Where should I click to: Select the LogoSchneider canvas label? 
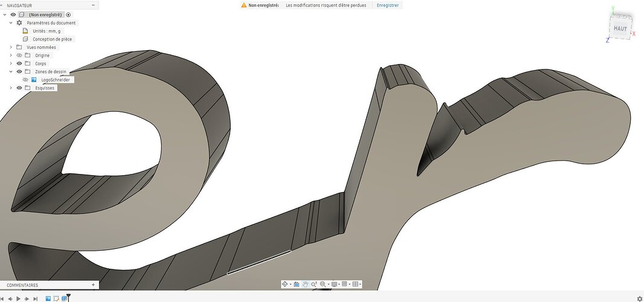point(56,80)
